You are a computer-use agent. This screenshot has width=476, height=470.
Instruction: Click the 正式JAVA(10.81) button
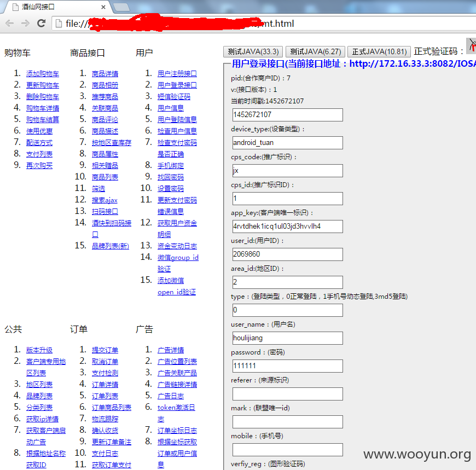(x=379, y=51)
